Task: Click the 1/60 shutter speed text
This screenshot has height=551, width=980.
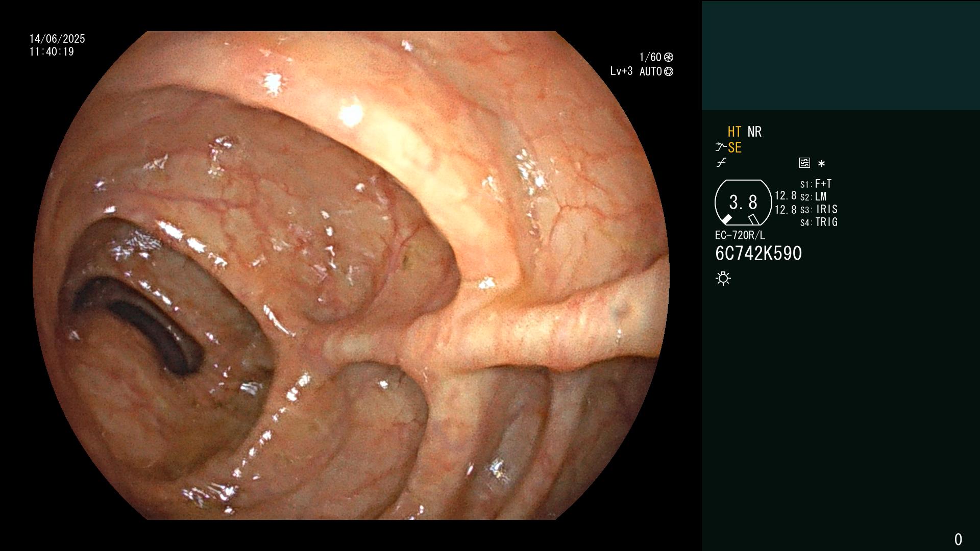Action: 650,57
